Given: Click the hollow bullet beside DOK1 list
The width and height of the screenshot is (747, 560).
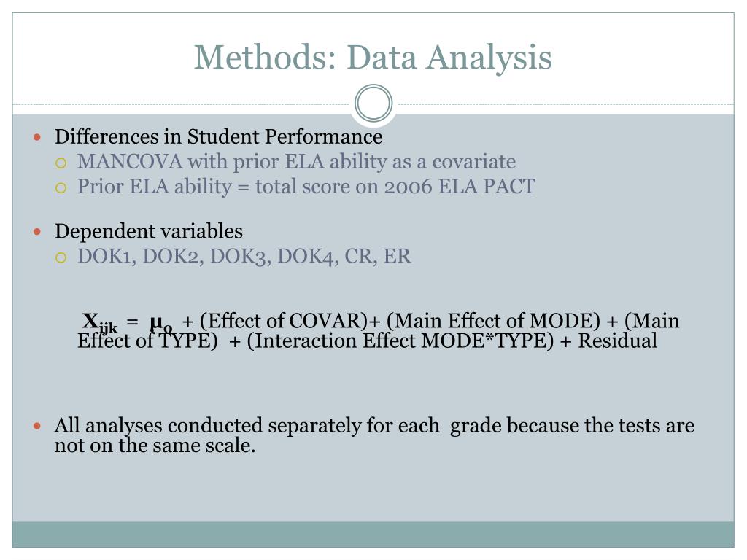Looking at the screenshot, I should pyautogui.click(x=61, y=257).
